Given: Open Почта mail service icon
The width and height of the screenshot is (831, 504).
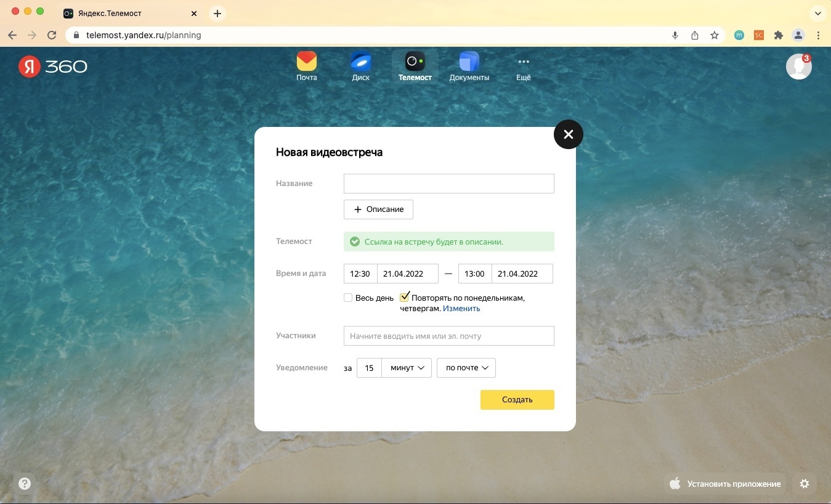Looking at the screenshot, I should pyautogui.click(x=307, y=67).
